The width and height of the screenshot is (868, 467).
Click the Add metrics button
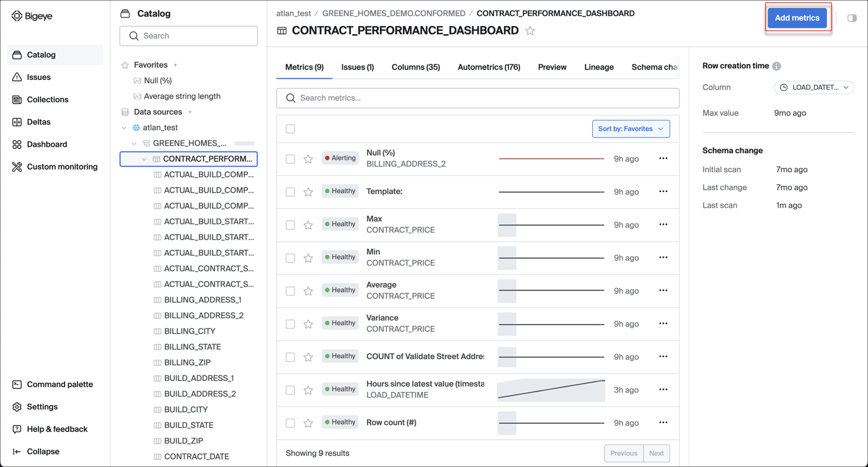797,18
